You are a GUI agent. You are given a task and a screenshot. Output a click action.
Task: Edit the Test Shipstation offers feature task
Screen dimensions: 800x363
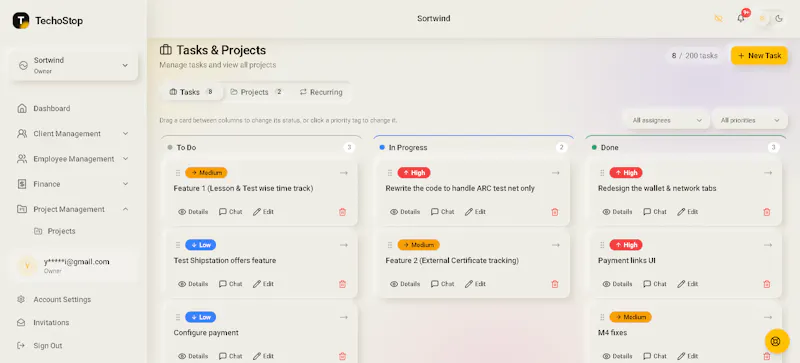coord(263,284)
